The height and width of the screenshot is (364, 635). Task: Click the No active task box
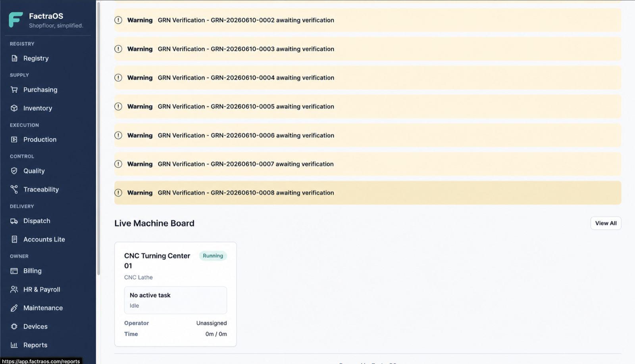click(175, 300)
